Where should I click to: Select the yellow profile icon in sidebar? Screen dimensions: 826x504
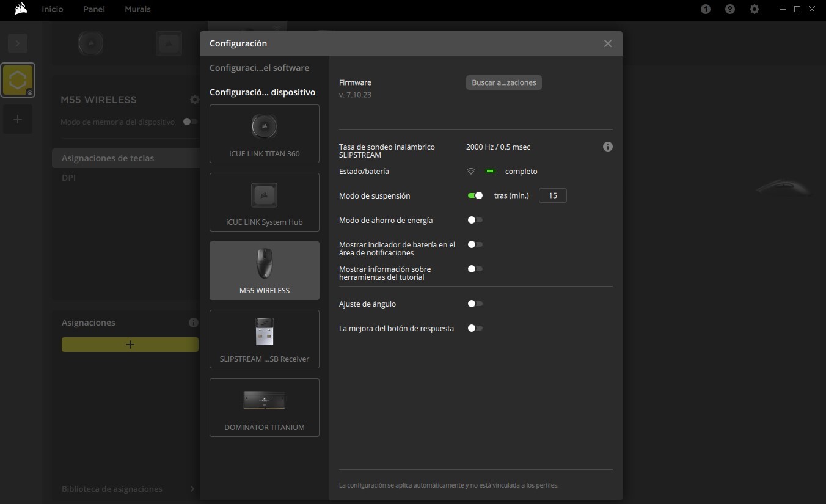tap(18, 80)
